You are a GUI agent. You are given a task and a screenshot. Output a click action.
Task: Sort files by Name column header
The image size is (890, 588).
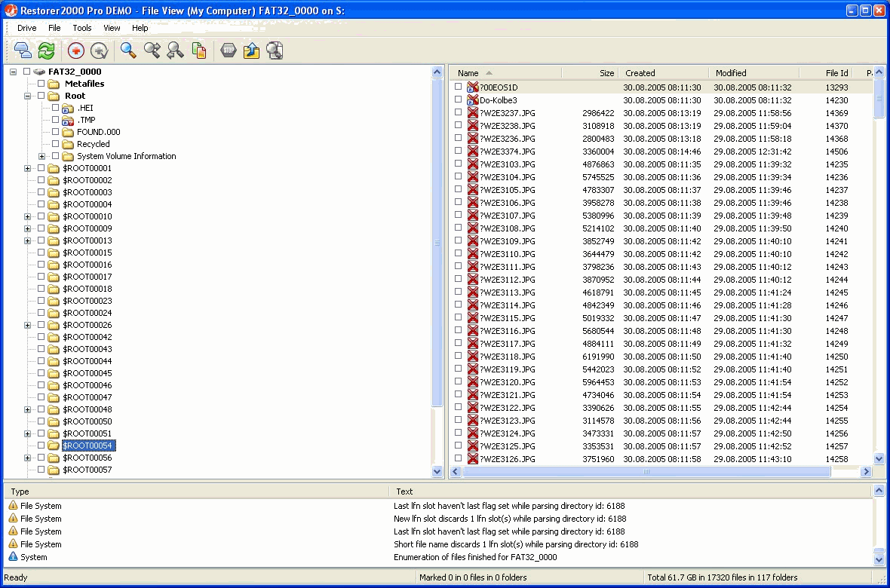505,72
